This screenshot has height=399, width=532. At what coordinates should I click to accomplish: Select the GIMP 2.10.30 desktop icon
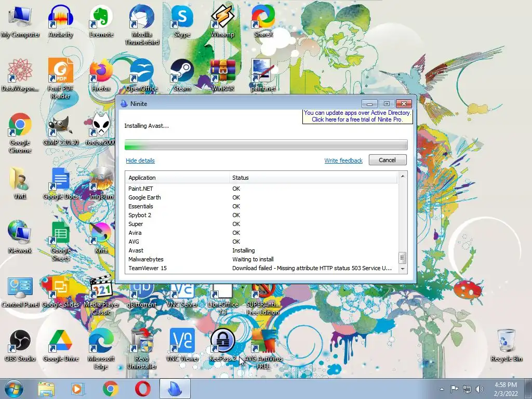pos(60,129)
